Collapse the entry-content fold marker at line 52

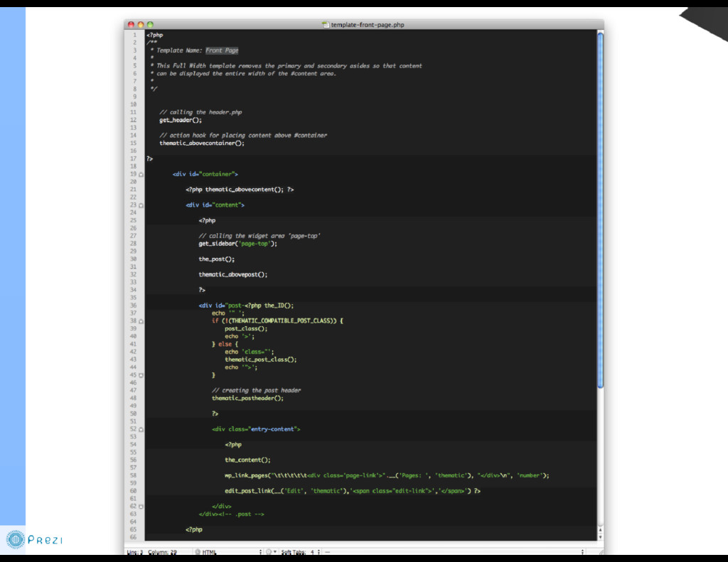coord(141,429)
